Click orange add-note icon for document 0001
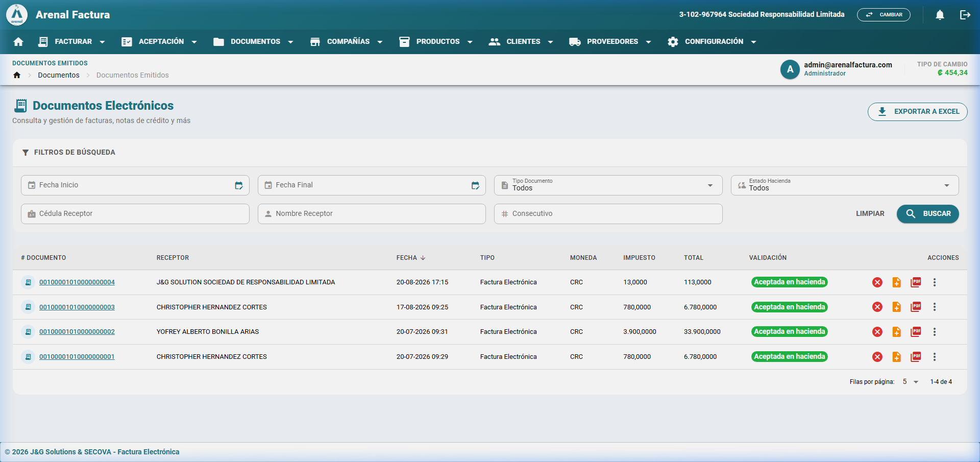Image resolution: width=980 pixels, height=462 pixels. point(896,357)
